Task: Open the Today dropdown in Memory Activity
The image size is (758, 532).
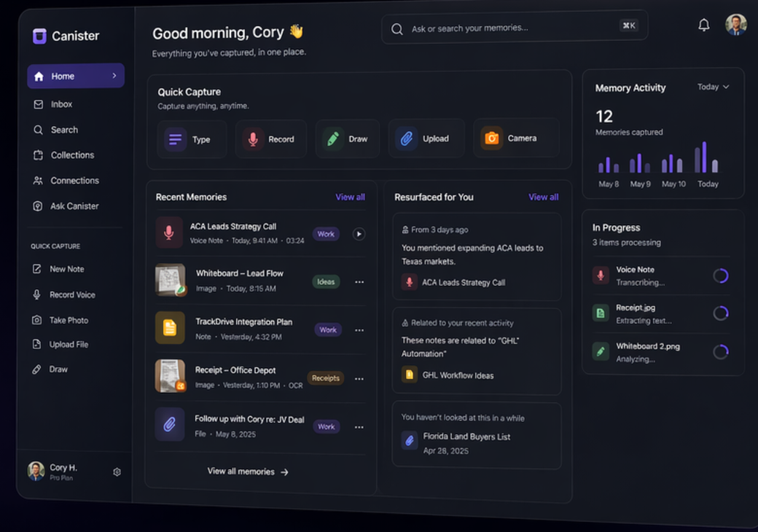Action: (713, 87)
